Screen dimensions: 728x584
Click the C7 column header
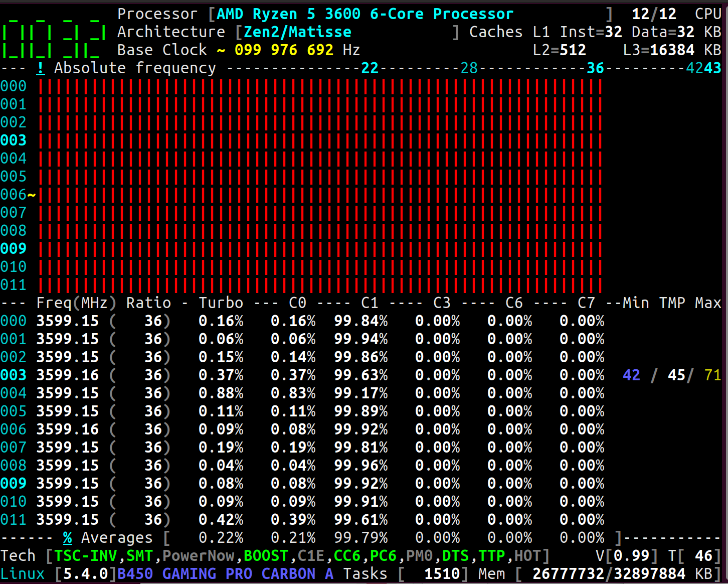(586, 303)
